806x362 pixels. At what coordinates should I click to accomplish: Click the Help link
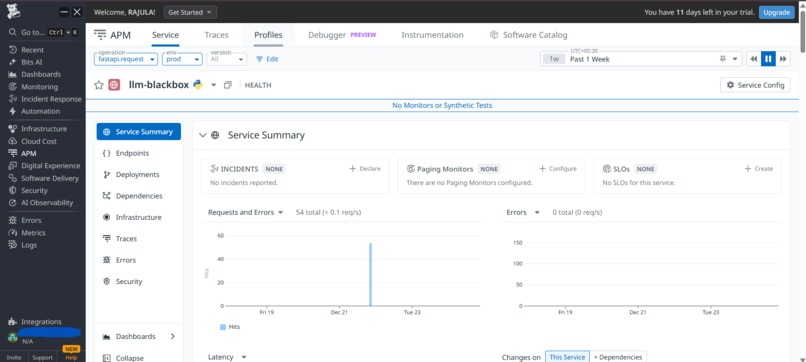pyautogui.click(x=71, y=357)
